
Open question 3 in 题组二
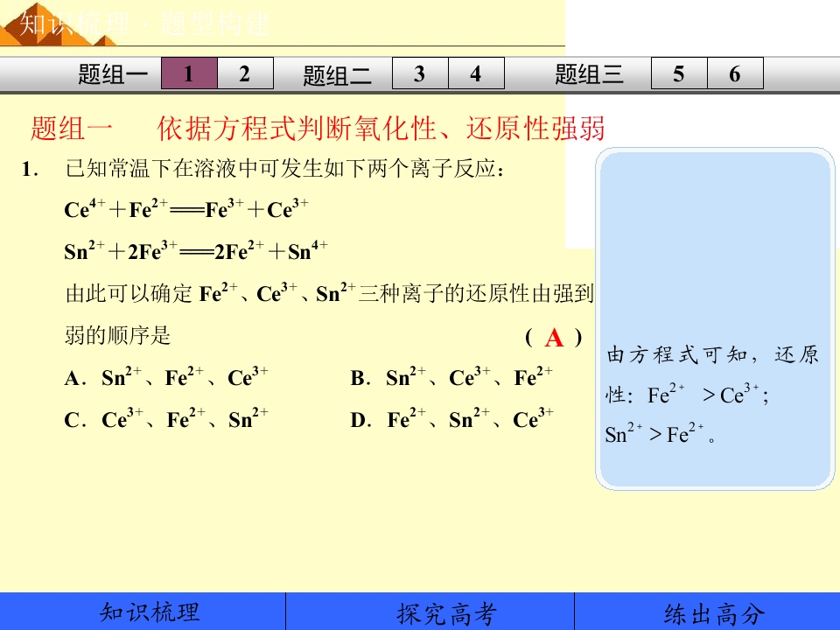[x=420, y=73]
